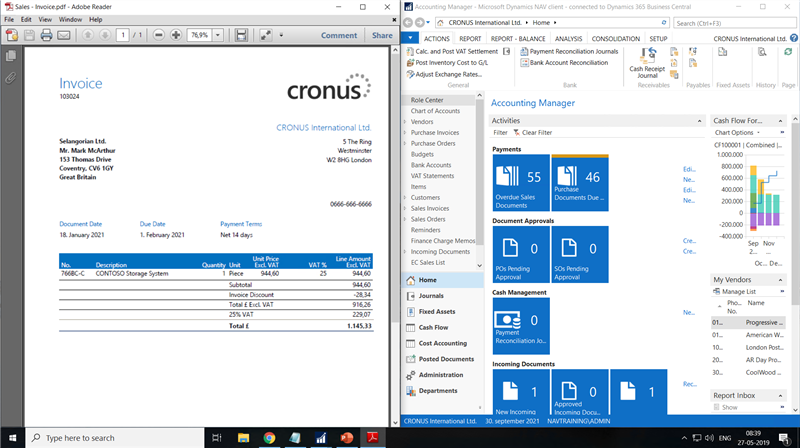
Task: Click the save icon in Adobe Reader
Action: click(29, 35)
